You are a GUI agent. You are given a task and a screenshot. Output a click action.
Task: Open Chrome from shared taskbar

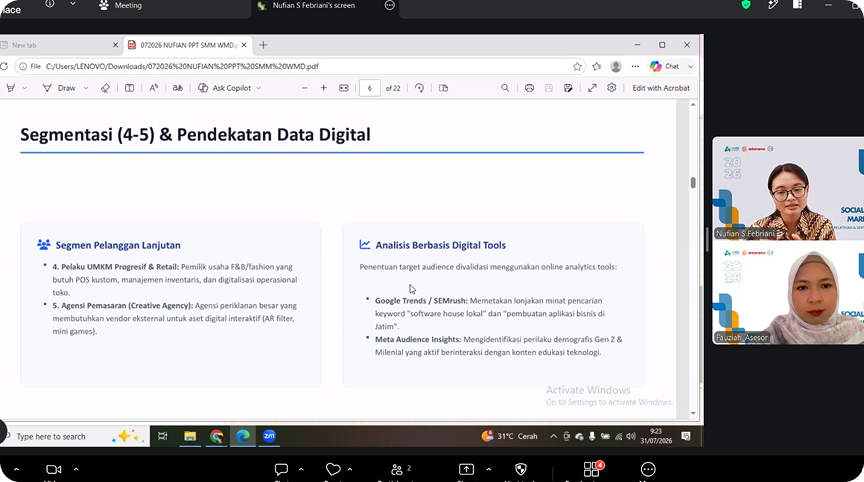point(217,436)
